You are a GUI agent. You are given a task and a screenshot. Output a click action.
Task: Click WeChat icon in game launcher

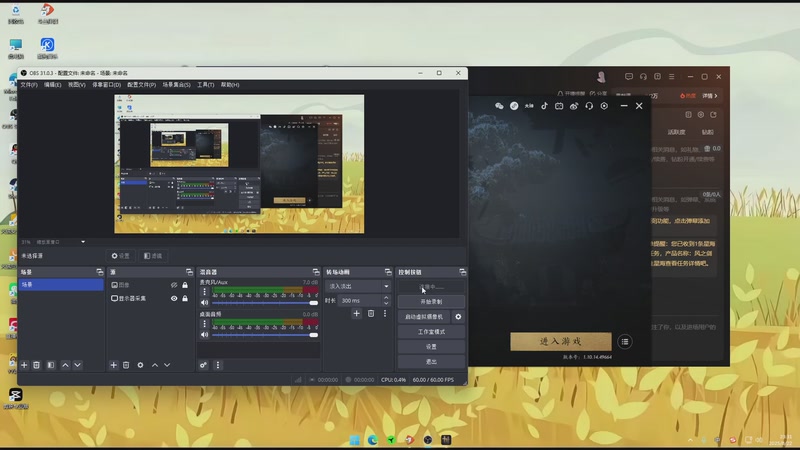tap(499, 106)
